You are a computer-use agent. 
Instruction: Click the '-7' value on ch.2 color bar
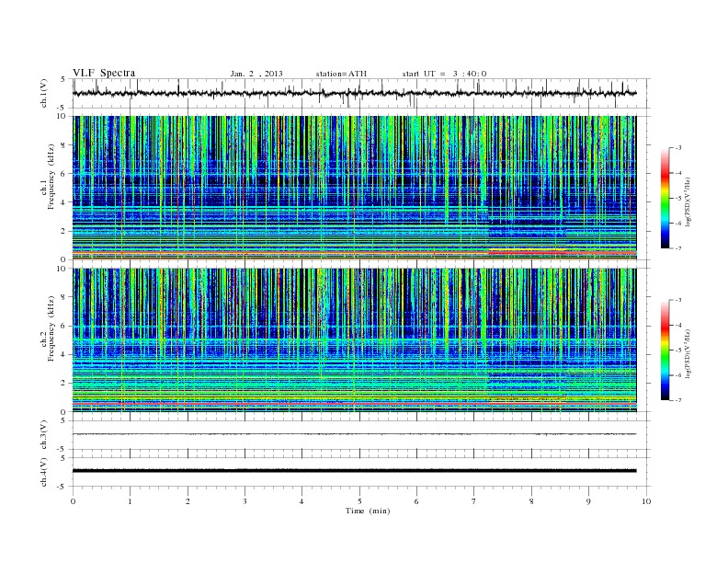tap(677, 400)
